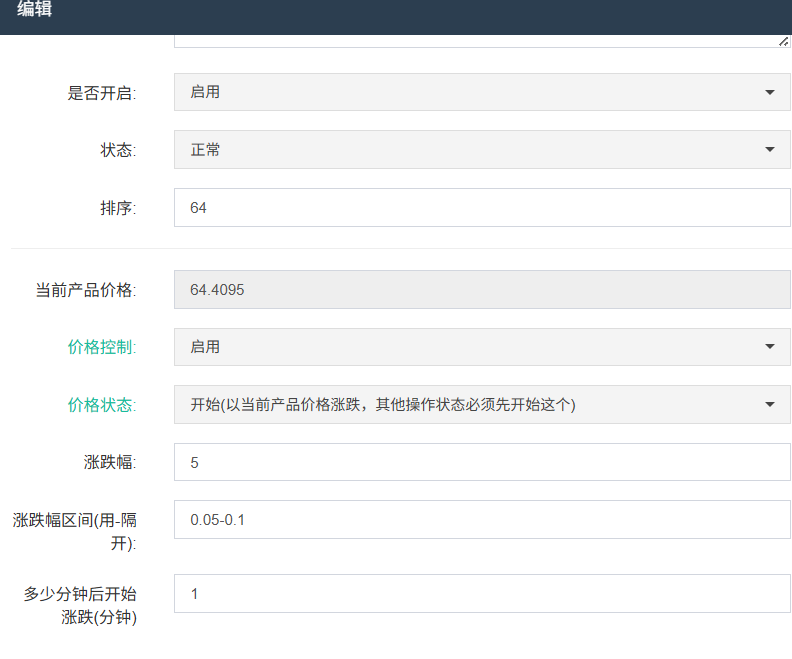Click the 当前产品价格 field showing 64.4095
792x659 pixels.
(x=481, y=290)
